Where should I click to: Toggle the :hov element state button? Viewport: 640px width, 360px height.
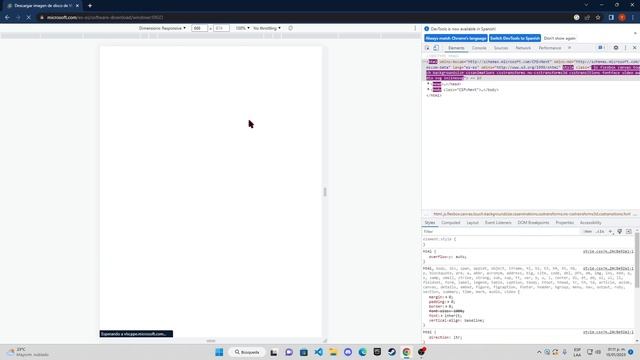(587, 231)
